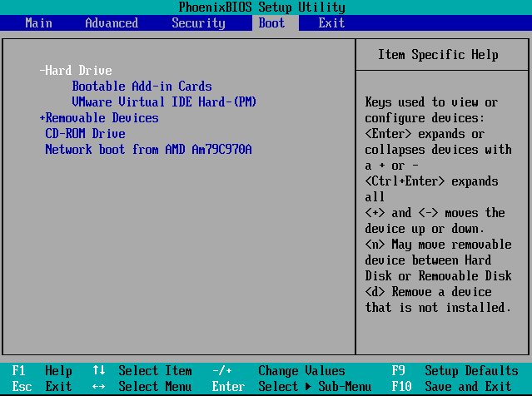Click the Esc Exit key hint
Image resolution: width=532 pixels, height=396 pixels.
pos(42,387)
